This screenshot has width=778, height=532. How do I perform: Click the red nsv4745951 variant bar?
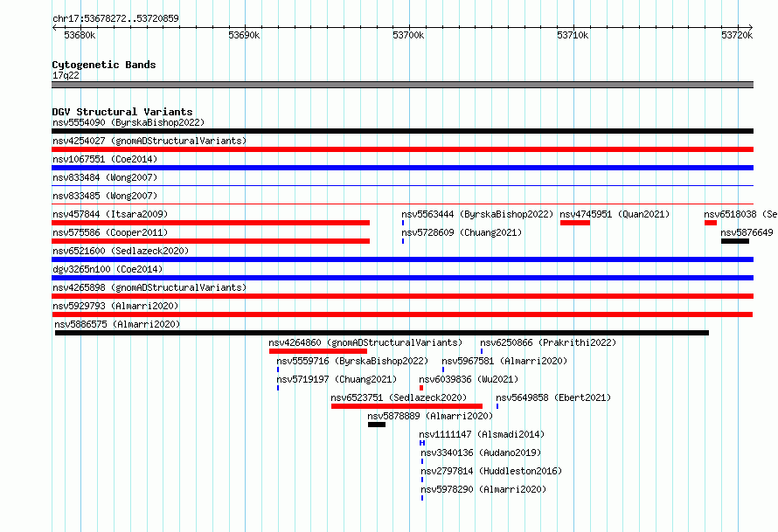[575, 223]
